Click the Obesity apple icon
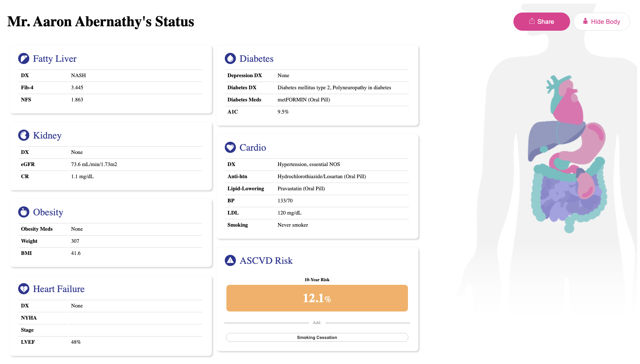 [24, 212]
